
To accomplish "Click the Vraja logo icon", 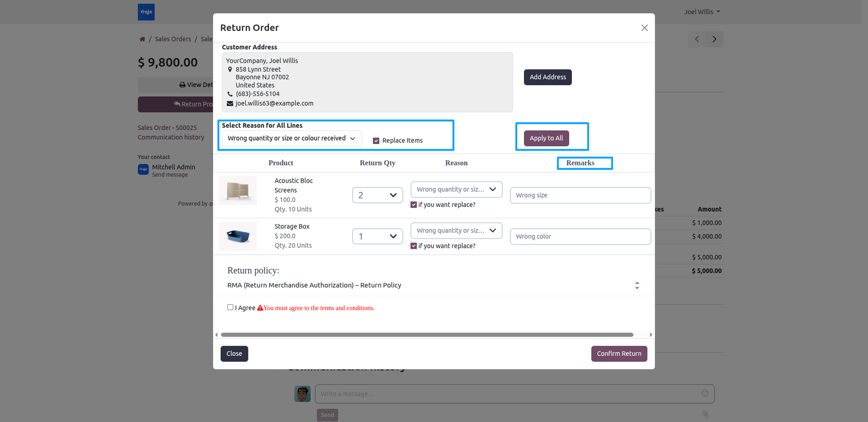I will 146,12.
